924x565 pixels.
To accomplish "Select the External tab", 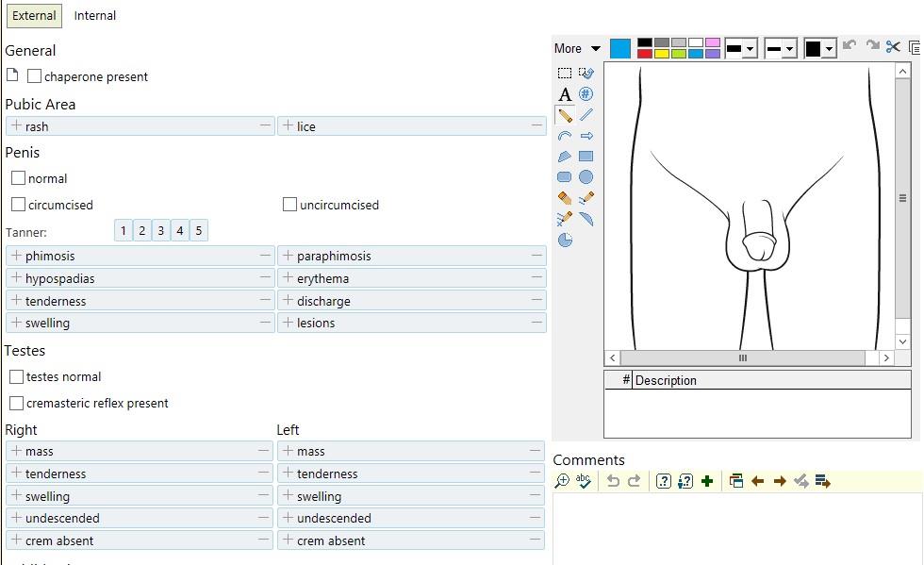I will coord(34,15).
